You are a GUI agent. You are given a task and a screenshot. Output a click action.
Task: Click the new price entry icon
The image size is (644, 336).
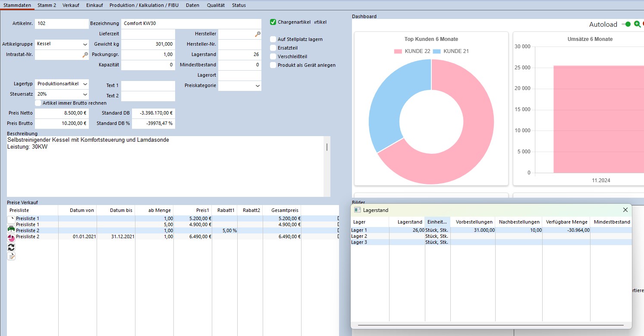(x=11, y=219)
